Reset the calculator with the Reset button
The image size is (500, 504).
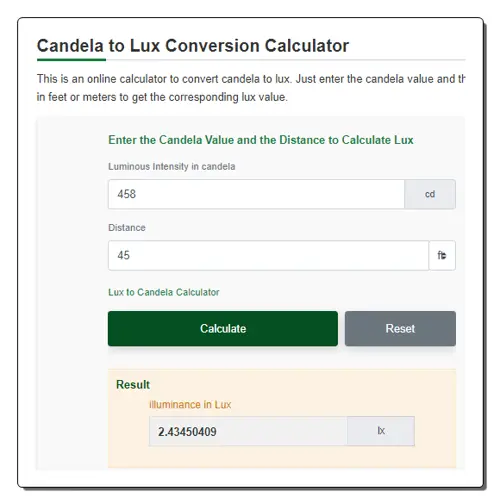[x=400, y=328]
